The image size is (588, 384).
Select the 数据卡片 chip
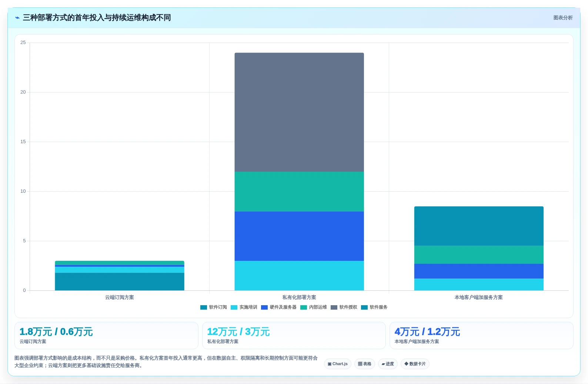click(415, 364)
